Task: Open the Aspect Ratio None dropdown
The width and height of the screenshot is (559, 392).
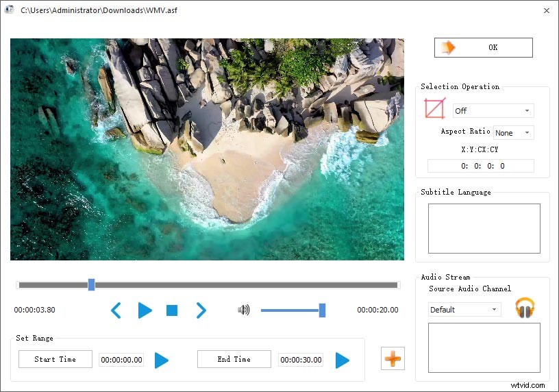Action: 513,133
